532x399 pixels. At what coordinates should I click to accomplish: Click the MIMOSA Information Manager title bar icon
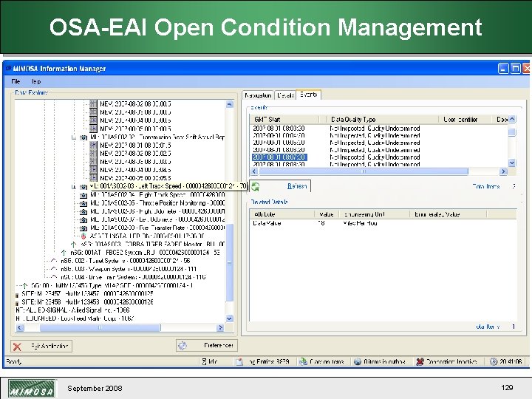[8, 68]
